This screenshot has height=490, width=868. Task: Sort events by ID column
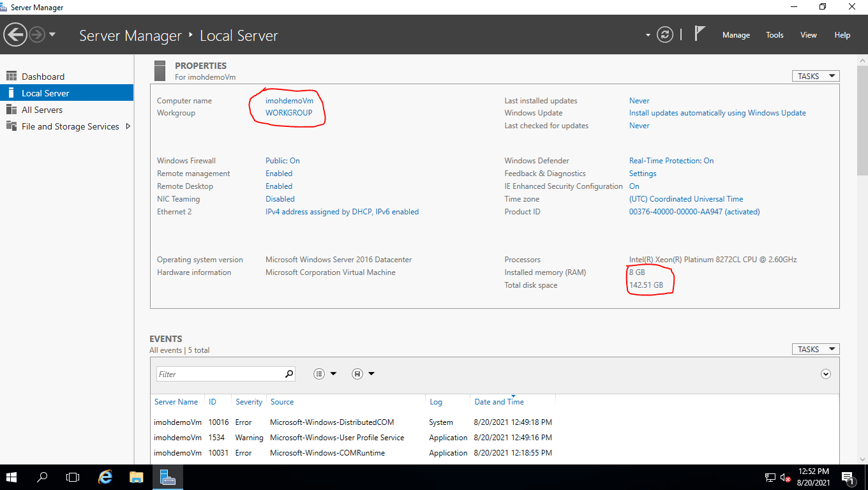tap(213, 402)
